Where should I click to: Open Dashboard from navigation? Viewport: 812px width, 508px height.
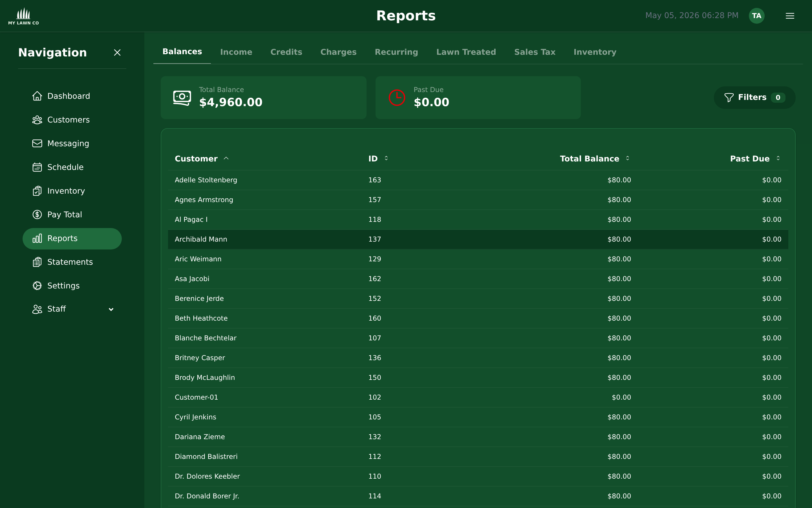[x=72, y=96]
